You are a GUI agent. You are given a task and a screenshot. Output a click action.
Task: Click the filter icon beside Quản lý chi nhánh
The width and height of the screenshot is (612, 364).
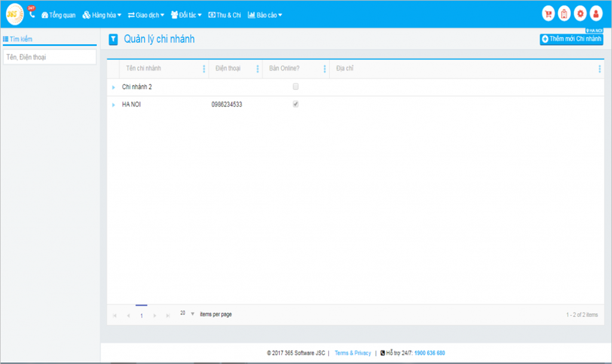pyautogui.click(x=113, y=40)
